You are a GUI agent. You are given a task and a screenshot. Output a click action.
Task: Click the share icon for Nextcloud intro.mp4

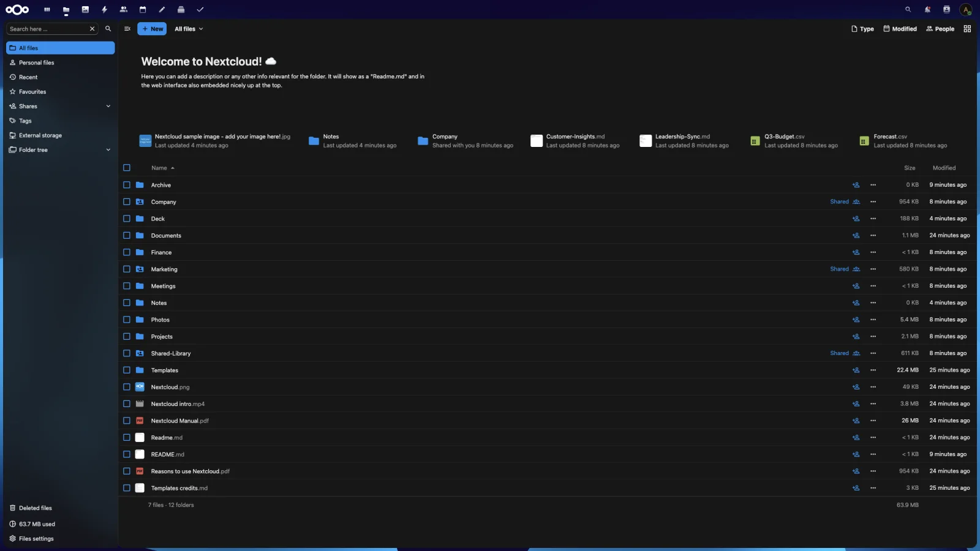(856, 404)
